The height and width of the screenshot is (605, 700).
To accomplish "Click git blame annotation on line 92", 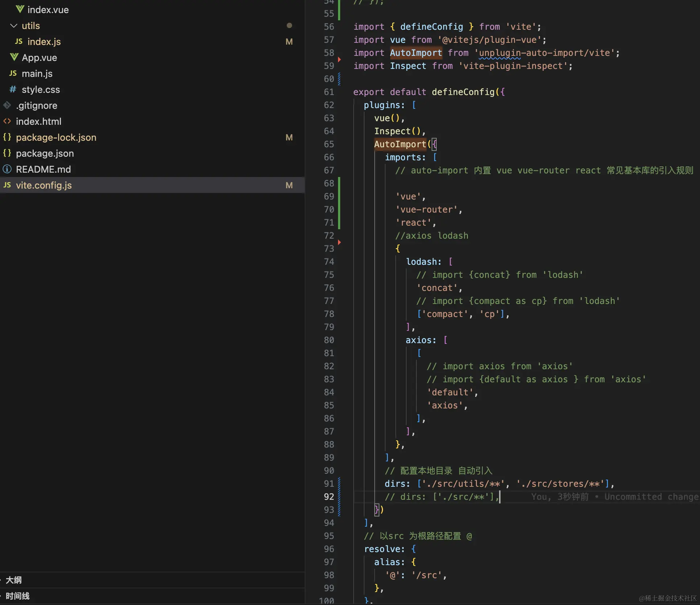I will (x=615, y=497).
